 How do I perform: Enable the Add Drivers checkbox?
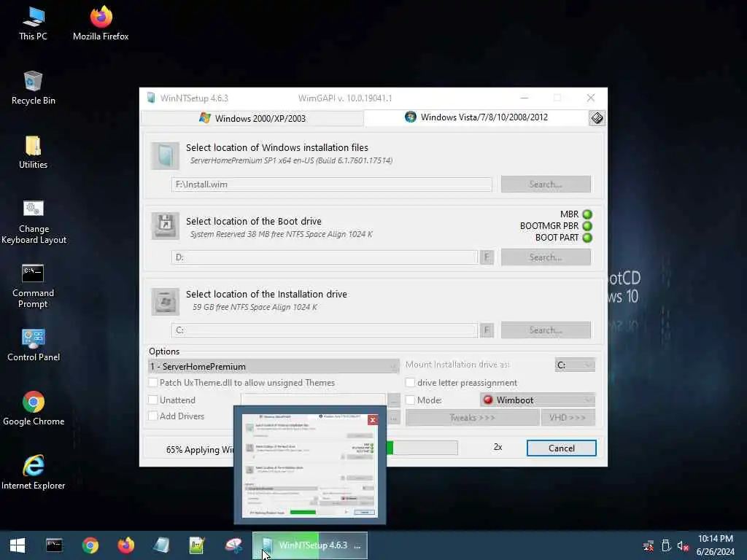(x=153, y=416)
